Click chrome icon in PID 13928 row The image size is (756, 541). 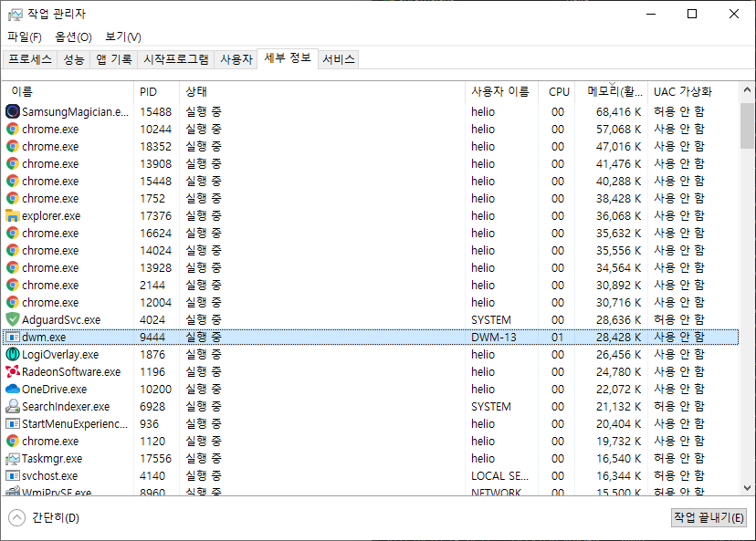tap(13, 268)
